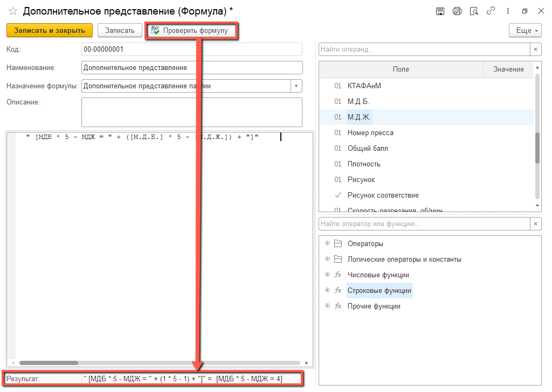Expand the Операторы folder
The image size is (552, 392).
(327, 244)
